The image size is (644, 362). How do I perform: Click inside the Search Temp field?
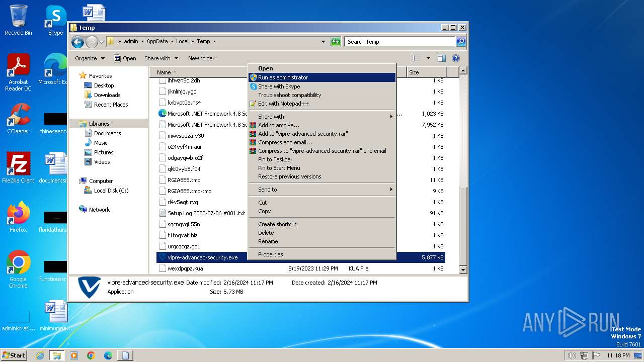point(400,42)
